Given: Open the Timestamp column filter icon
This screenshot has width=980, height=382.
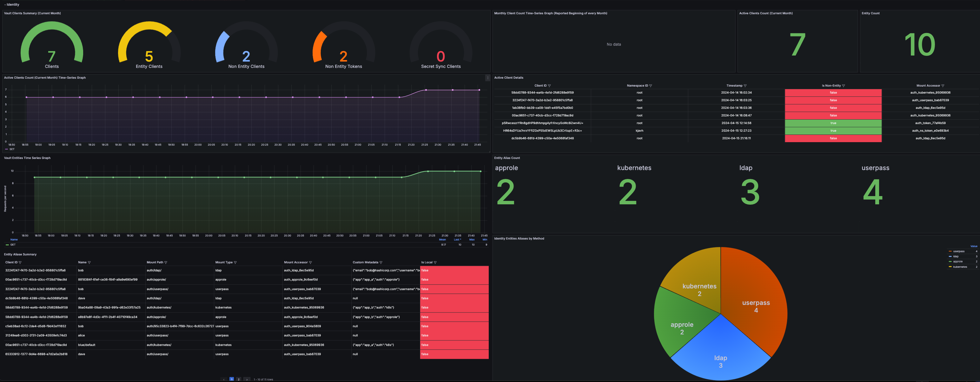Looking at the screenshot, I should tap(745, 86).
